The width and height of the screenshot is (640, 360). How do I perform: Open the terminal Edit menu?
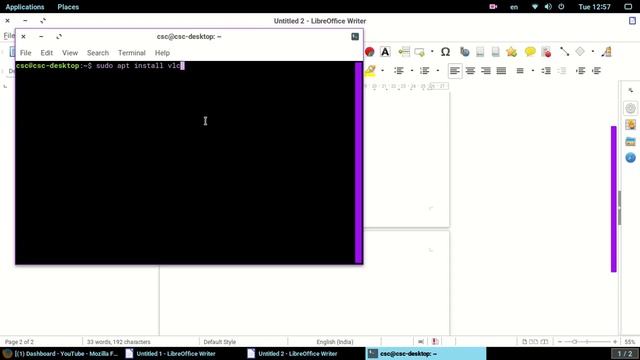(x=47, y=53)
